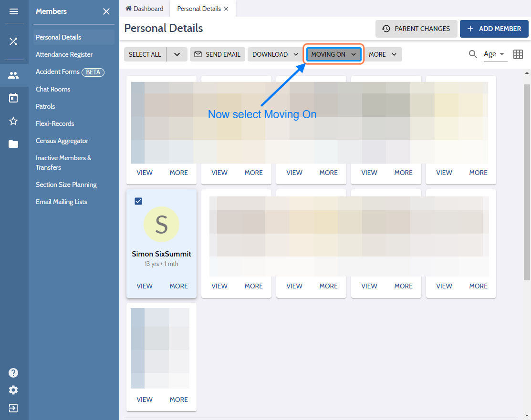
Task: Untick Simon SixSummit's checkbox
Action: (x=138, y=201)
